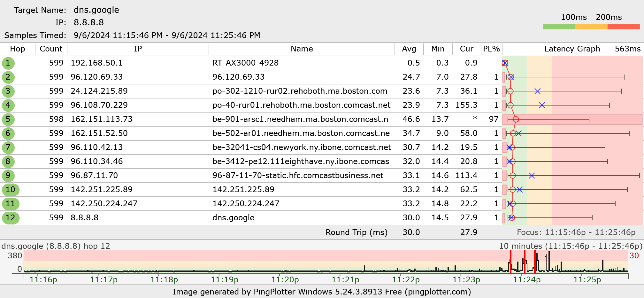Click name po-40-rur01.rehoboth.ma.boston.comcast.net
The image size is (644, 298).
coord(302,105)
